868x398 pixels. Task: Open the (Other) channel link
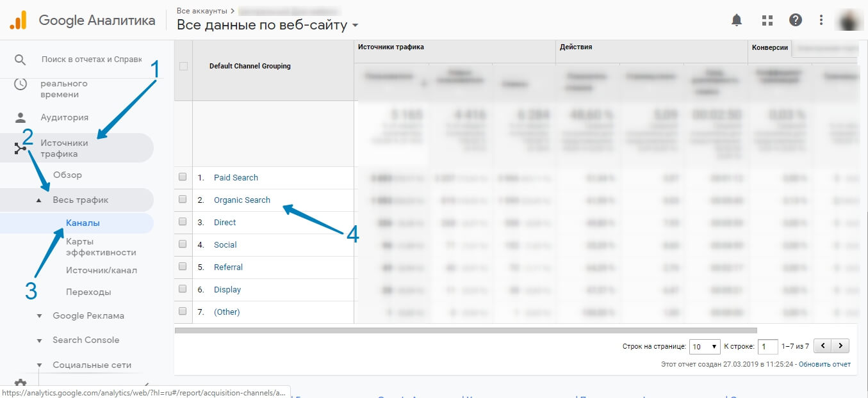(227, 312)
